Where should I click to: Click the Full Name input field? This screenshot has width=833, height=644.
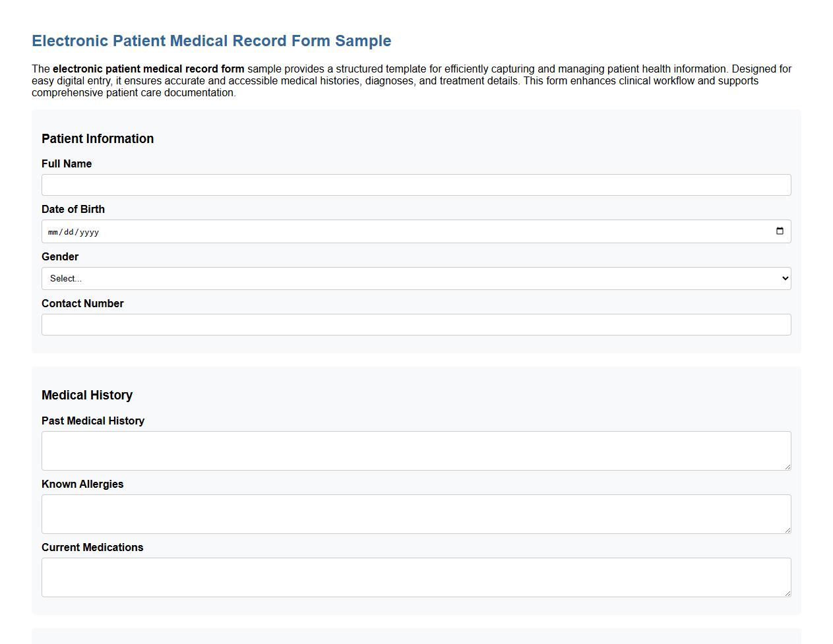point(416,185)
